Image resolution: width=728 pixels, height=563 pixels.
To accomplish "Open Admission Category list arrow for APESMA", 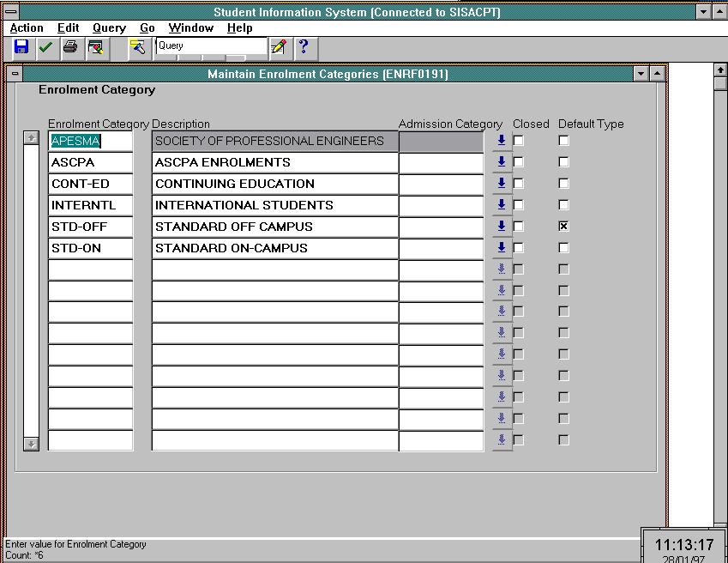I will 502,141.
